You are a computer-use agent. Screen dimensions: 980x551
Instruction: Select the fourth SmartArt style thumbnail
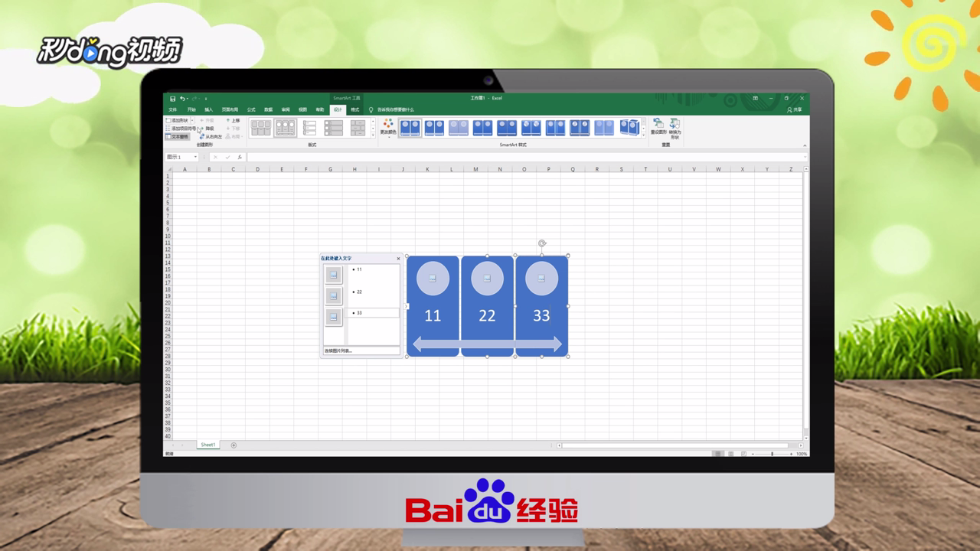[x=482, y=128]
